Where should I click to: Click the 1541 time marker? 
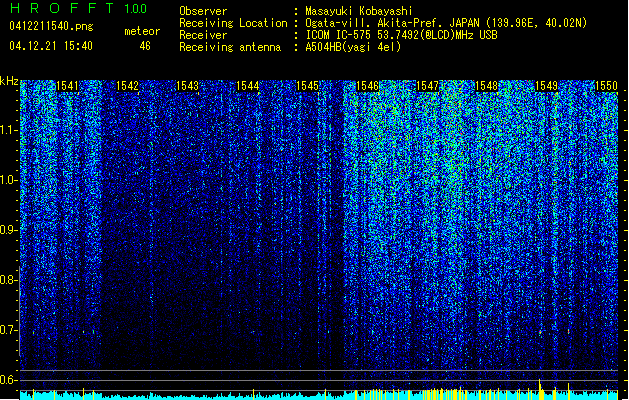pyautogui.click(x=67, y=86)
